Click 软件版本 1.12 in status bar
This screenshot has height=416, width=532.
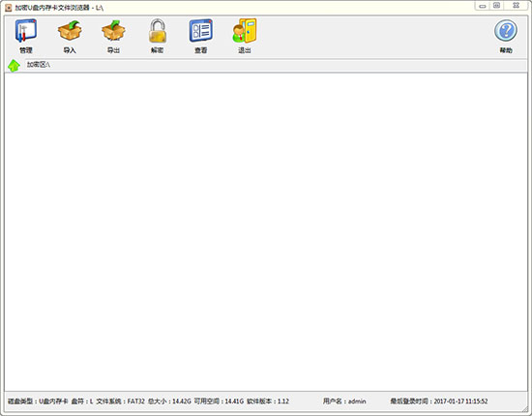point(268,401)
